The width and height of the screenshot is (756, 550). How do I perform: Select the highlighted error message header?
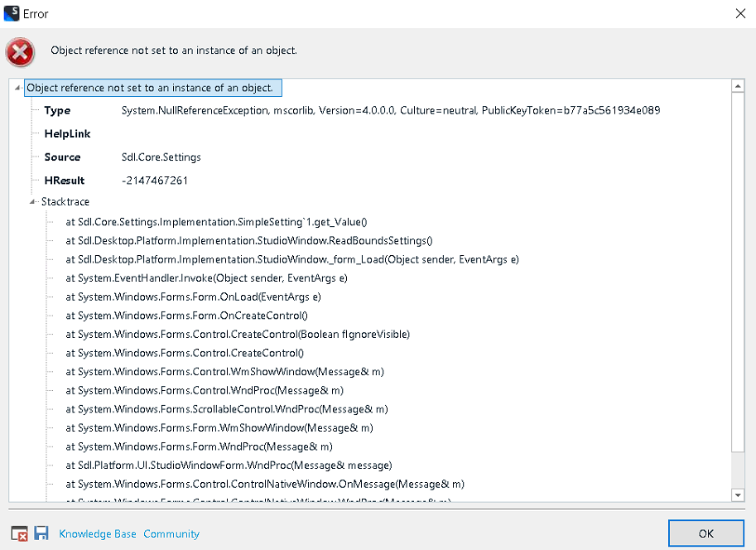pyautogui.click(x=153, y=87)
